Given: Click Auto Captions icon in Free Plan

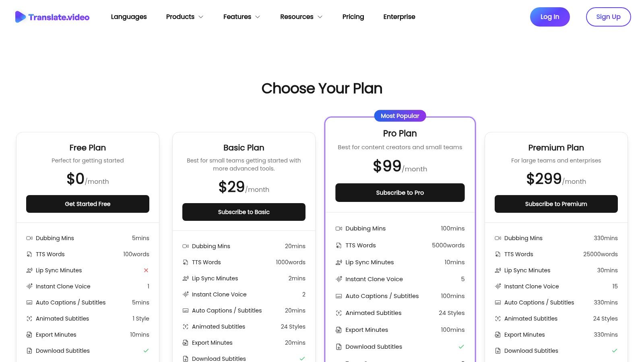Looking at the screenshot, I should pos(29,302).
